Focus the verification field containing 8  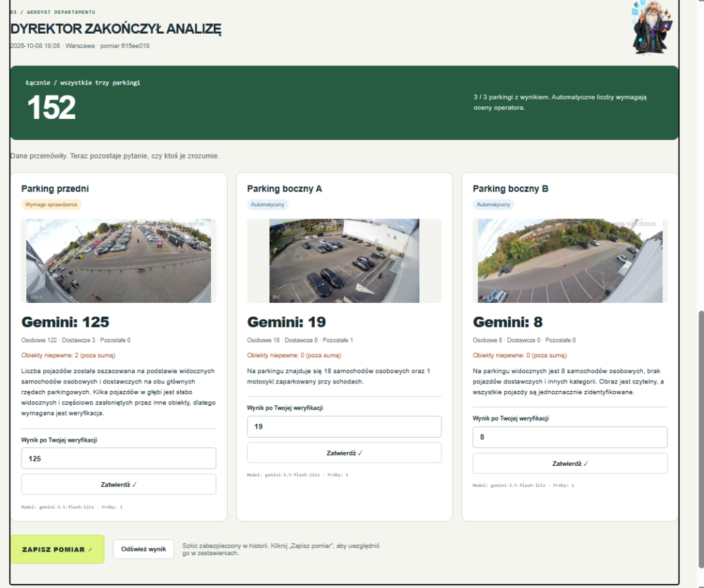[x=570, y=437]
